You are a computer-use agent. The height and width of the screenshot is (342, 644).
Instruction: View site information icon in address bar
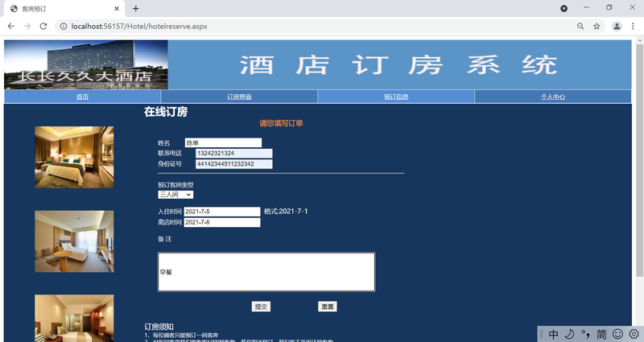click(x=64, y=27)
